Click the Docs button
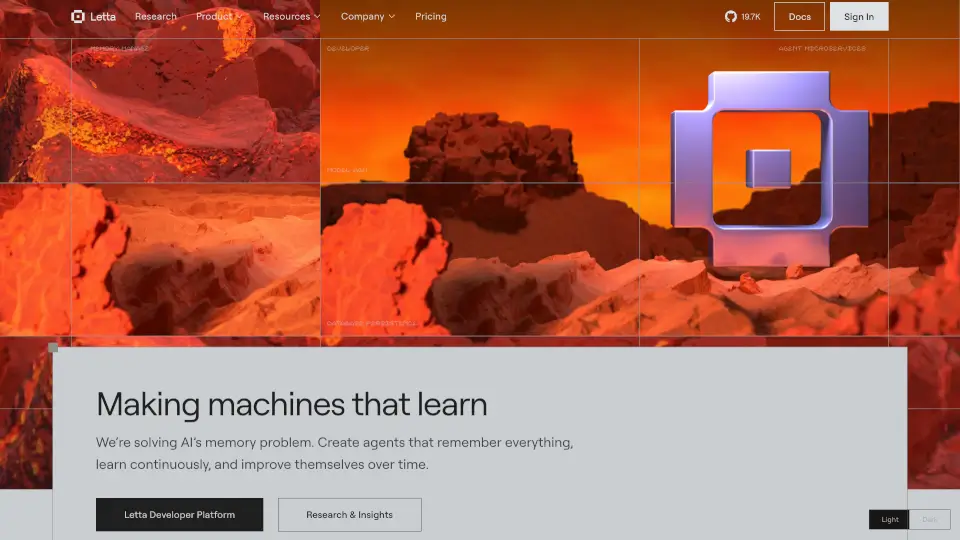This screenshot has width=960, height=540. [x=799, y=16]
